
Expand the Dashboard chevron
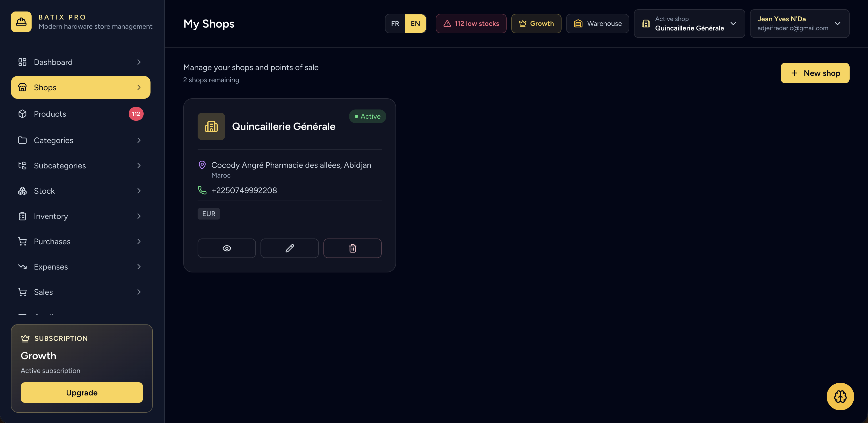pyautogui.click(x=139, y=62)
